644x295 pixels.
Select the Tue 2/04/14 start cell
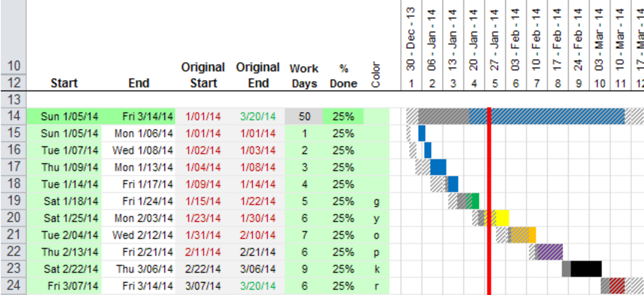[64, 235]
